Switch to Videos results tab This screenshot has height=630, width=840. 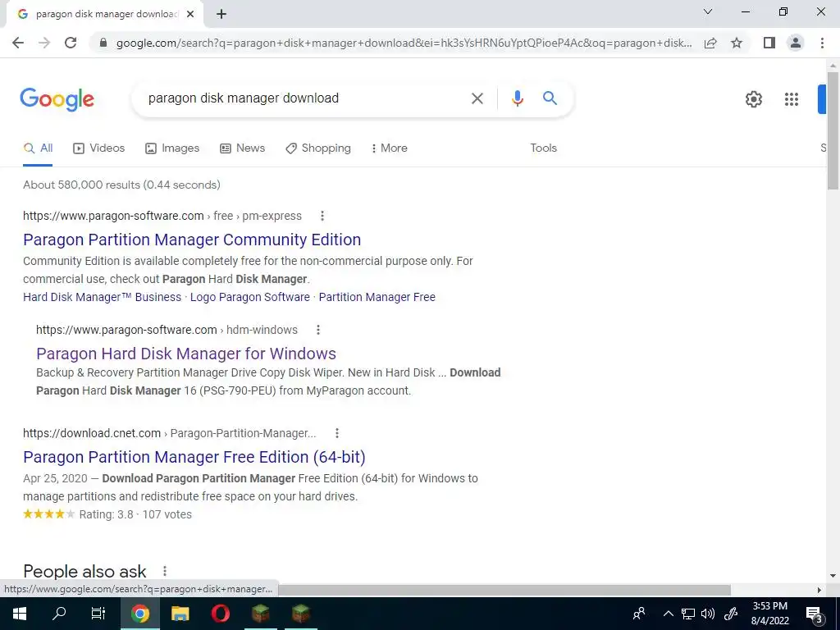98,148
